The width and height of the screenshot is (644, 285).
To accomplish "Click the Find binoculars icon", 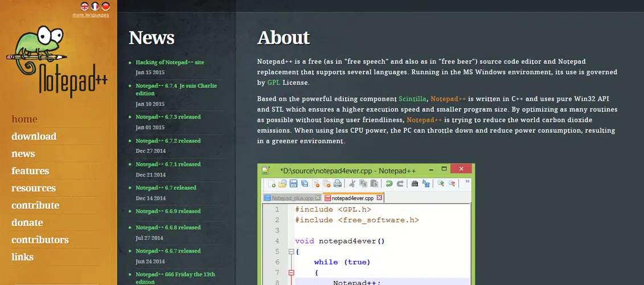I will [415, 184].
